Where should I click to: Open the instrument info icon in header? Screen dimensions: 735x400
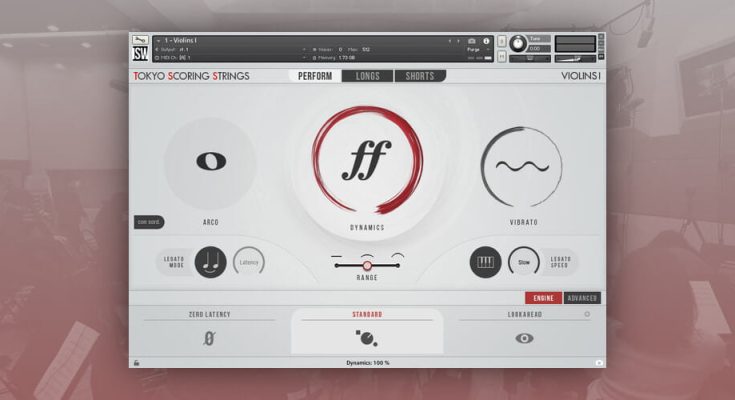(487, 41)
